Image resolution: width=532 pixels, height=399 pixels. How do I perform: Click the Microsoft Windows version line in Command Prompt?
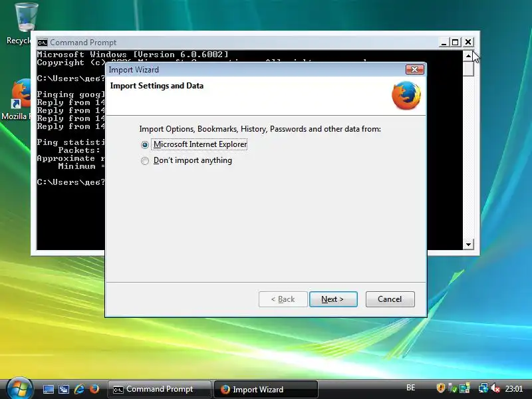pos(132,55)
